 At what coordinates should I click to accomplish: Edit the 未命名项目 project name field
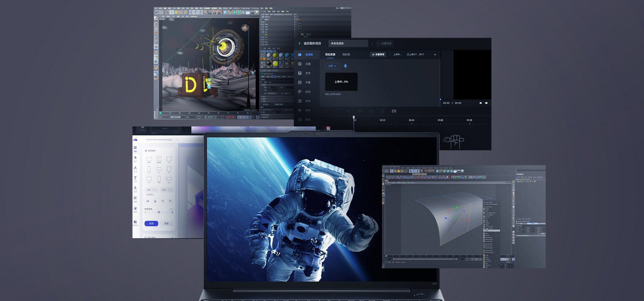click(x=348, y=43)
